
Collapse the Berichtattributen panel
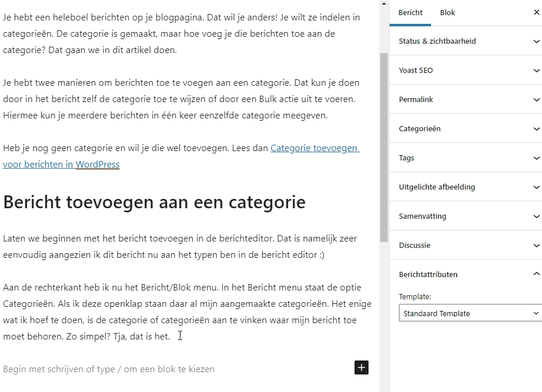point(428,275)
